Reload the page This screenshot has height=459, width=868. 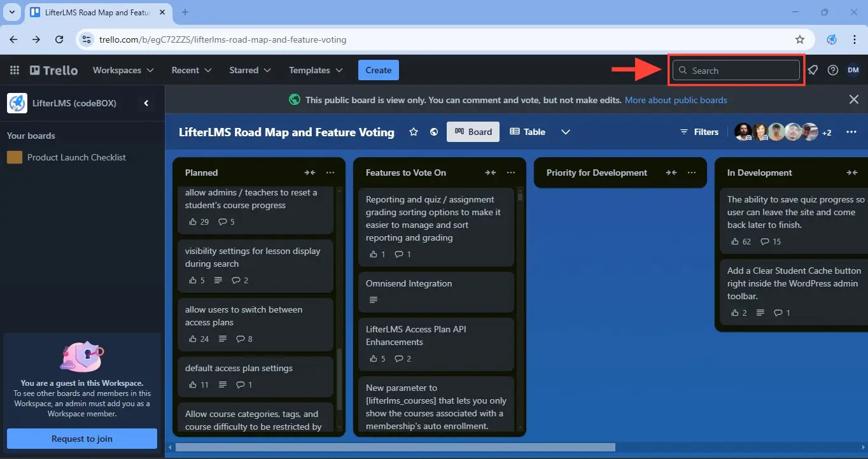tap(59, 39)
